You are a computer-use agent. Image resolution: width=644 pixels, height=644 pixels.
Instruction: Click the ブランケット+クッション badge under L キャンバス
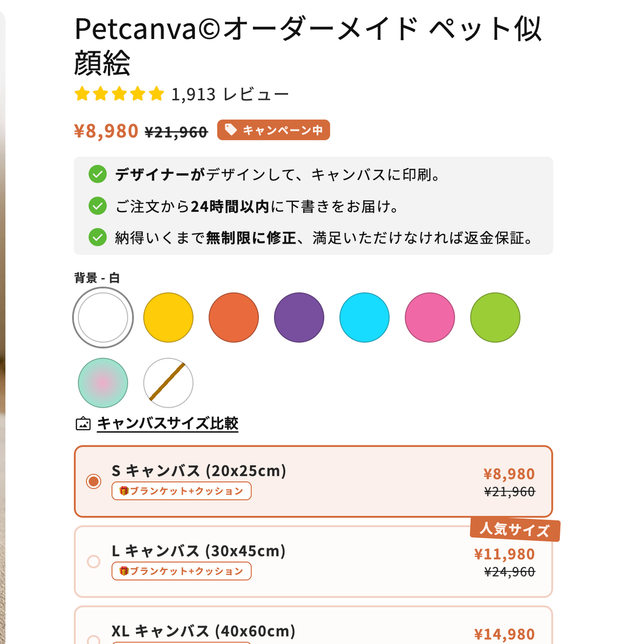pyautogui.click(x=181, y=571)
